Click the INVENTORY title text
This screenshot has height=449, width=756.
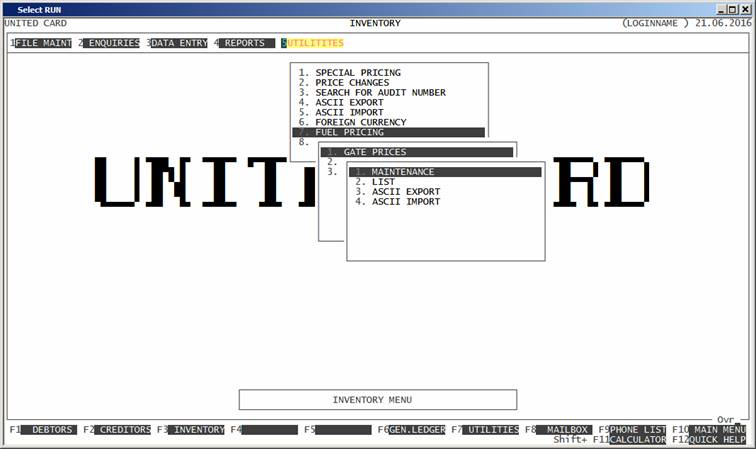click(375, 23)
